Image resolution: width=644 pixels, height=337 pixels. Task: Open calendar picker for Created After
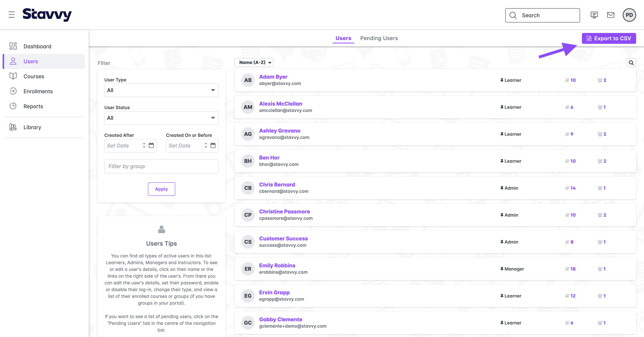point(151,145)
